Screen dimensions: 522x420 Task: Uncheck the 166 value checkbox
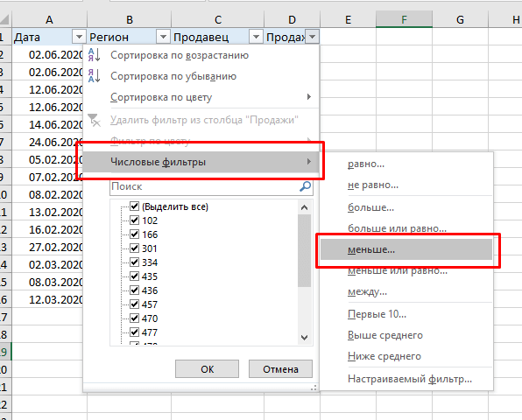point(134,234)
